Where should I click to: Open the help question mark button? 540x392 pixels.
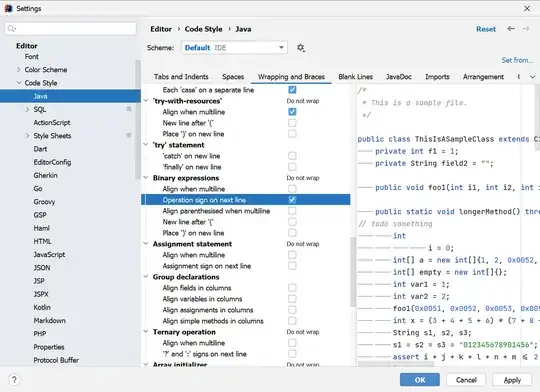[x=14, y=380]
